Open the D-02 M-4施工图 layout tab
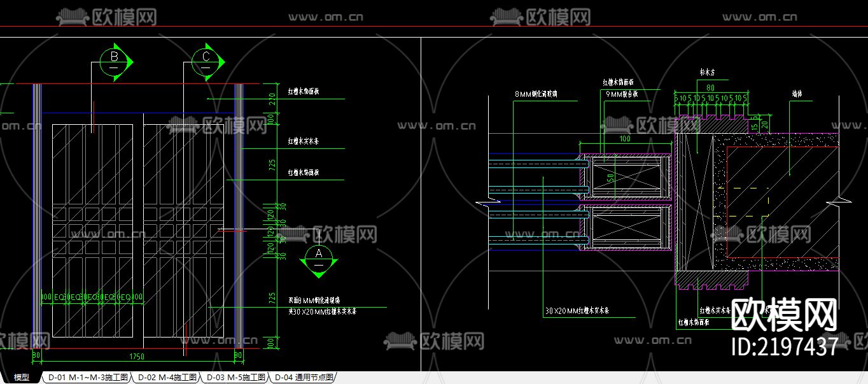 167,378
